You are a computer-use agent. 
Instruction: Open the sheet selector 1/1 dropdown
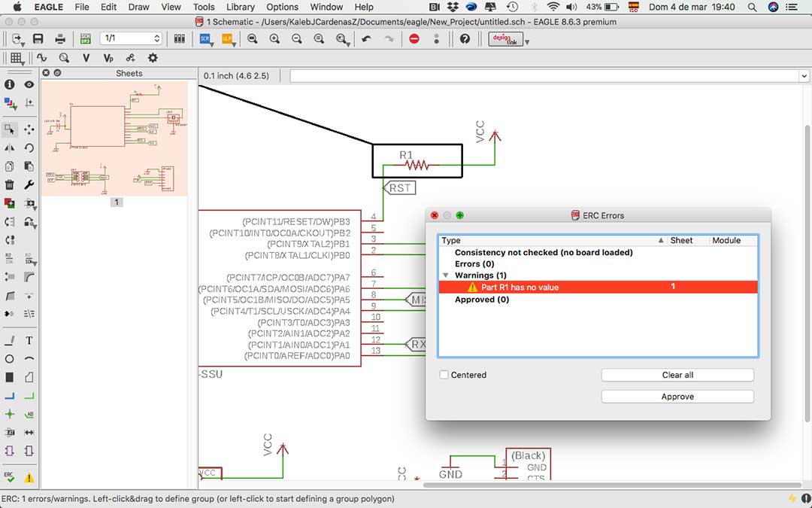pyautogui.click(x=132, y=38)
